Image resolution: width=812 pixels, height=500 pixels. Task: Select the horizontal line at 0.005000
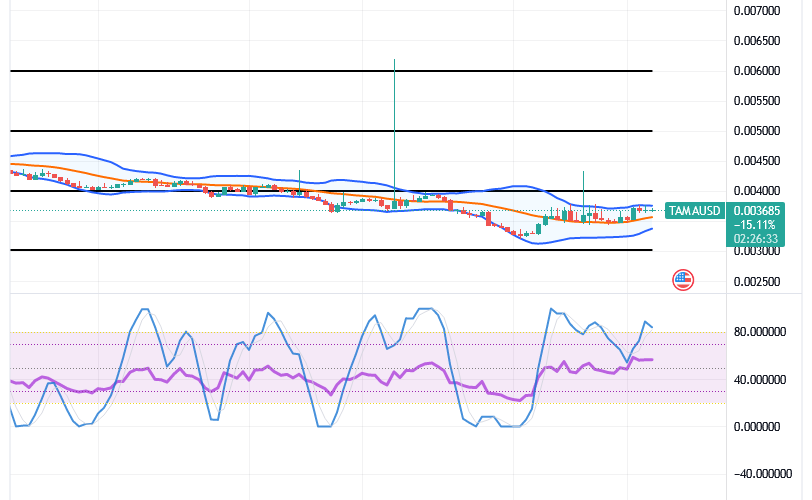pos(331,131)
